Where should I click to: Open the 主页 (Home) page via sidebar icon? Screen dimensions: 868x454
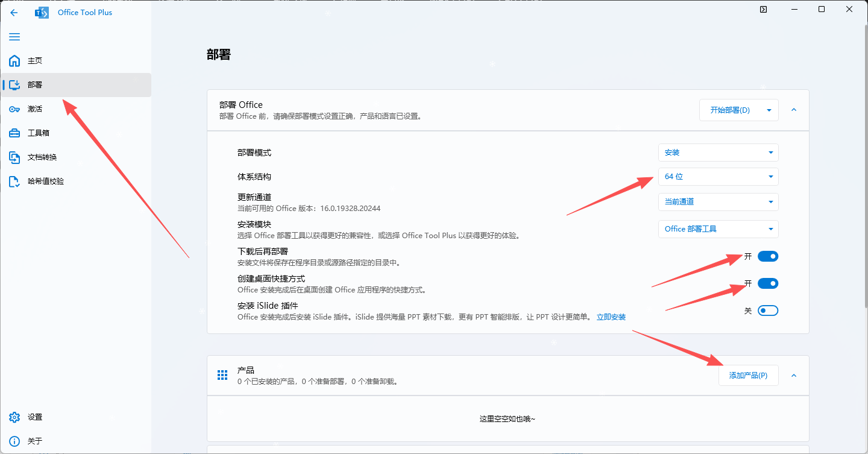[x=14, y=60]
